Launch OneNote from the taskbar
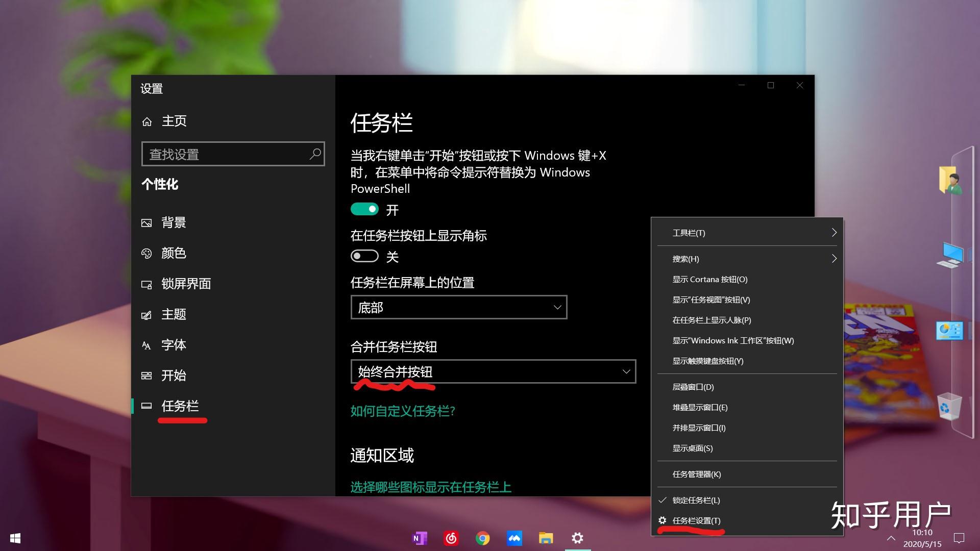Image resolution: width=980 pixels, height=551 pixels. pyautogui.click(x=420, y=538)
